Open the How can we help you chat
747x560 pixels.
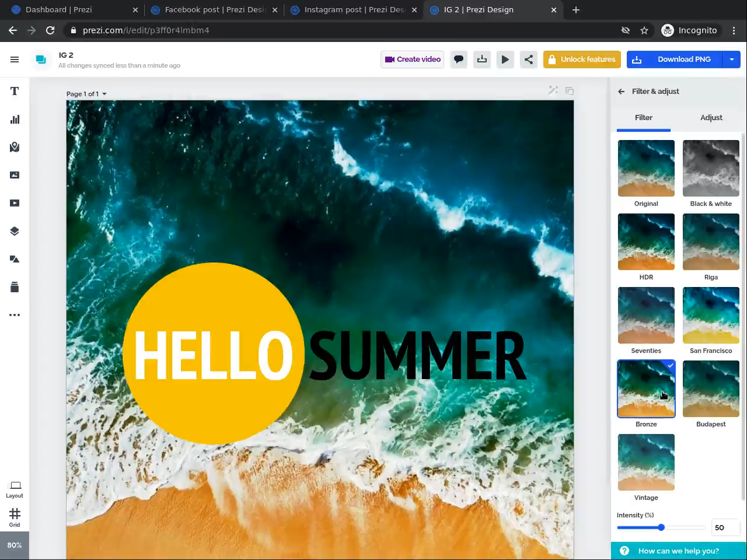click(x=679, y=551)
